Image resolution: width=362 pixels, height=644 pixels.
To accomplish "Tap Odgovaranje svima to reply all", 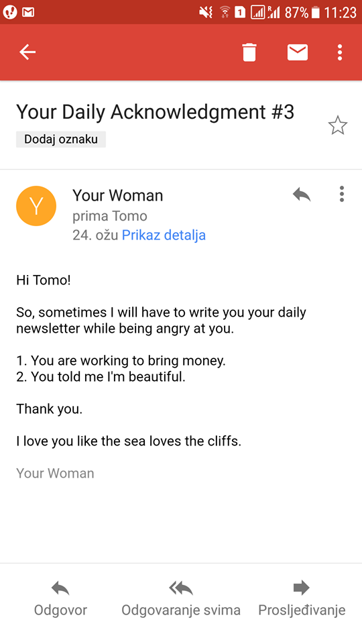I will pos(181,599).
